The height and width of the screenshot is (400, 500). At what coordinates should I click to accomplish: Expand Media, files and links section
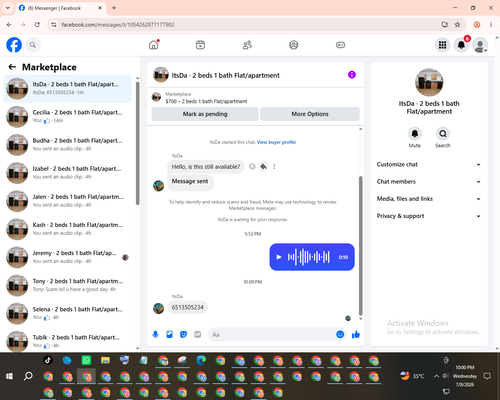pos(429,199)
